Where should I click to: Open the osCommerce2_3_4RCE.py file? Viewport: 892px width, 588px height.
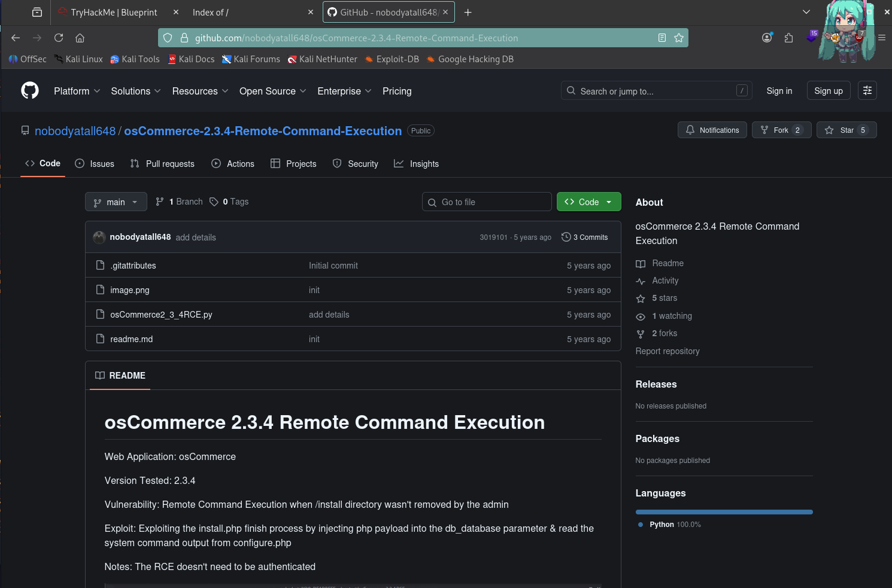click(x=161, y=314)
